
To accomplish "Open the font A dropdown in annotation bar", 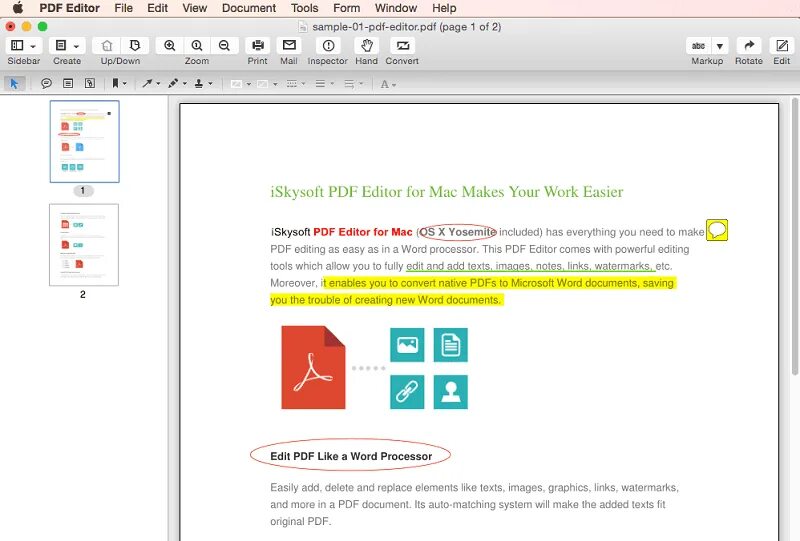I will point(388,84).
